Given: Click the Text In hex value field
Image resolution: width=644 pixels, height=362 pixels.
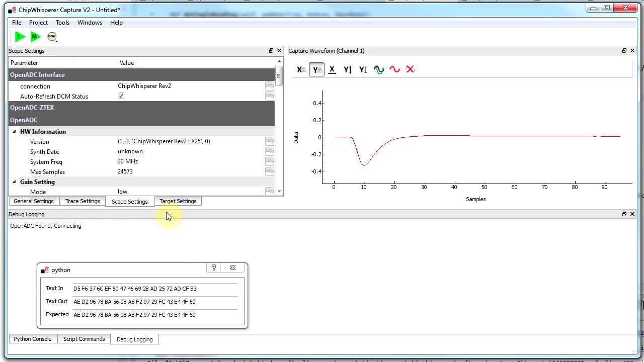Looking at the screenshot, I should click(155, 289).
